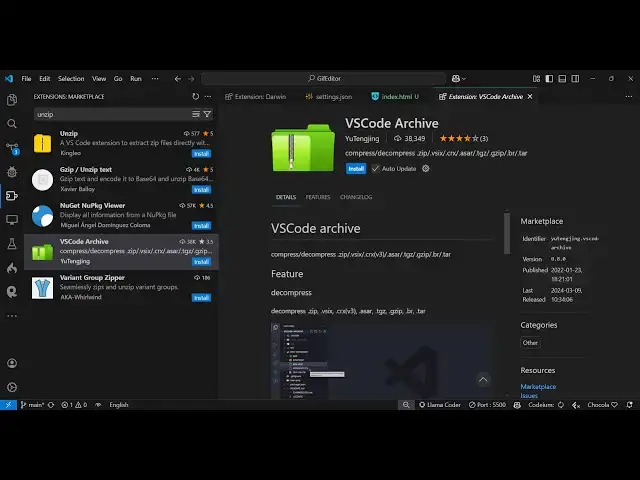This screenshot has height=480, width=640.
Task: Open the View menu
Action: [99, 79]
